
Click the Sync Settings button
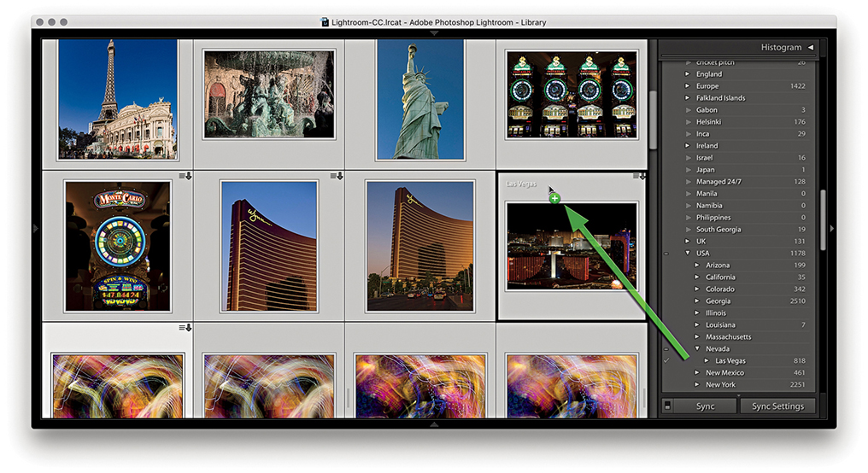777,406
